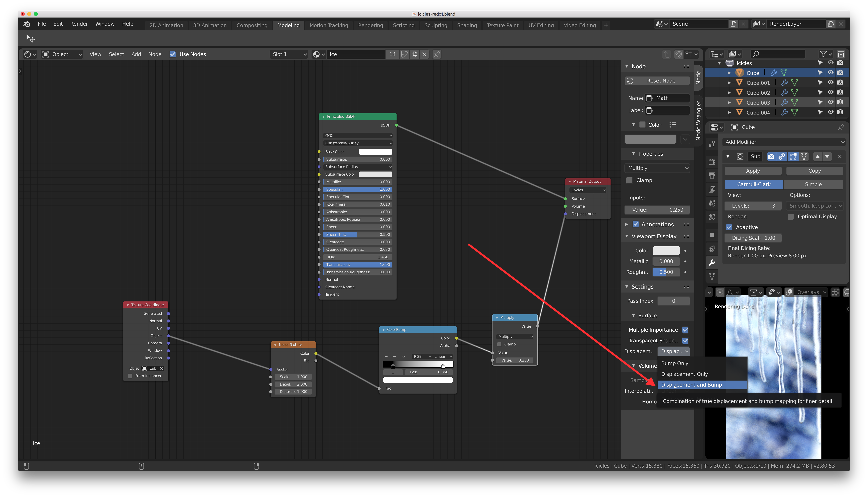The image size is (868, 497).
Task: Uncheck the Use Nodes checkbox
Action: [173, 54]
